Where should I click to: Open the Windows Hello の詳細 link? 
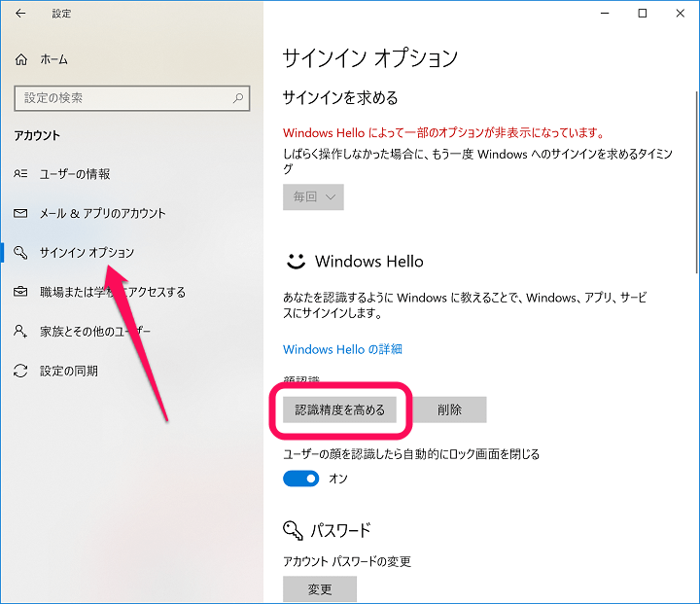(x=342, y=349)
